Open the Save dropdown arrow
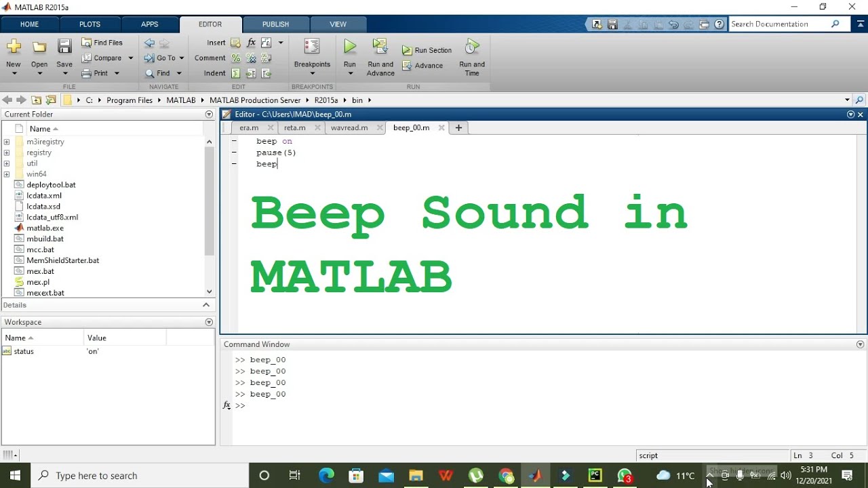 [64, 73]
